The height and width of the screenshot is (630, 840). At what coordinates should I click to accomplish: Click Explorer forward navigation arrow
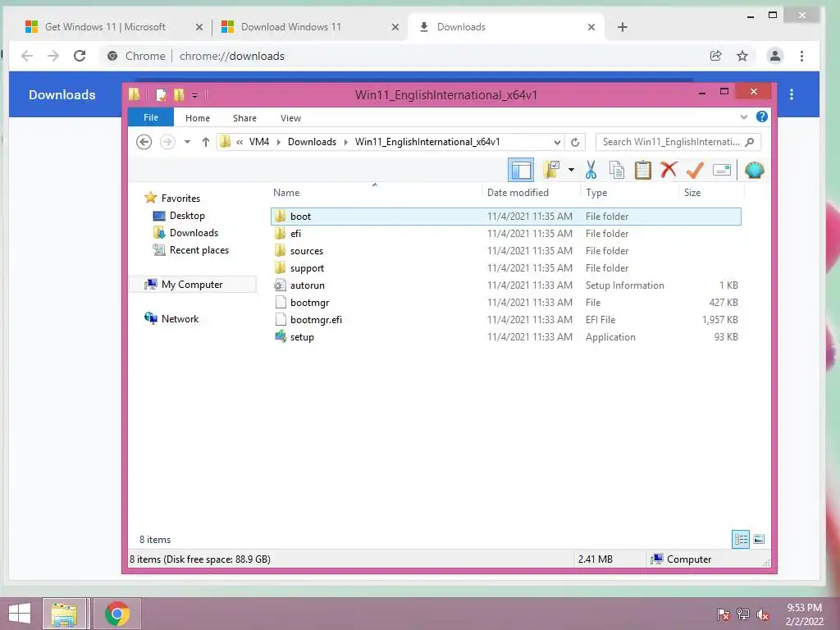click(x=167, y=142)
